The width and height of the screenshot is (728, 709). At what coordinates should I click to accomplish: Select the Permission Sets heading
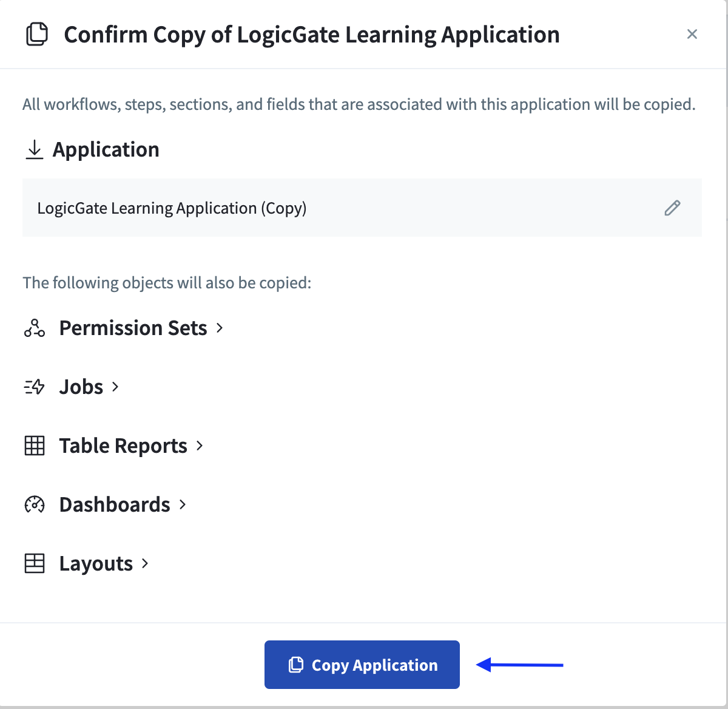tap(133, 328)
